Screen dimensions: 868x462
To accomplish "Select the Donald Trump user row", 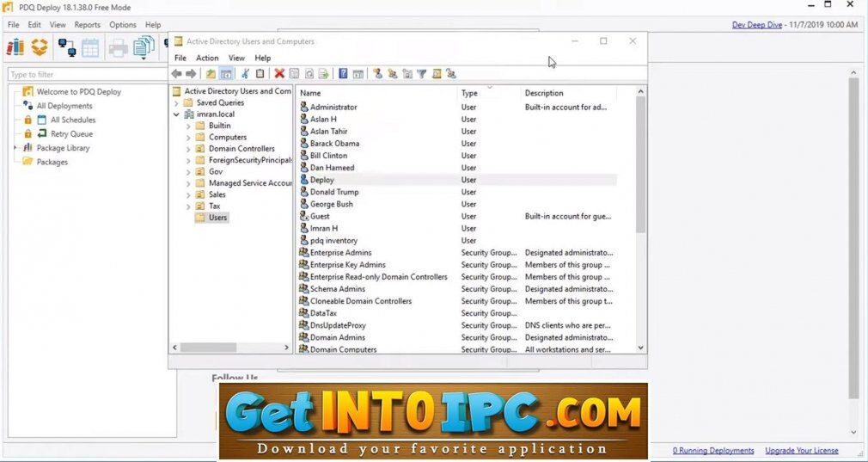I will click(457, 192).
